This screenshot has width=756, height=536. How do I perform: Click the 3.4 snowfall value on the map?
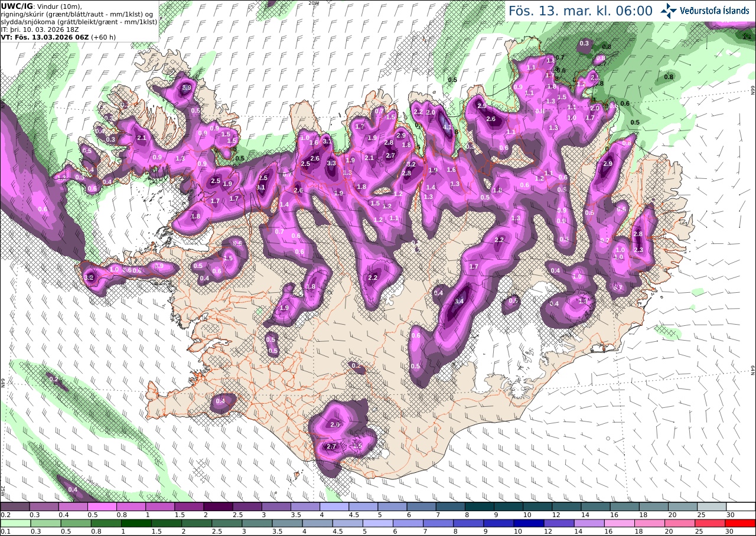(x=460, y=301)
